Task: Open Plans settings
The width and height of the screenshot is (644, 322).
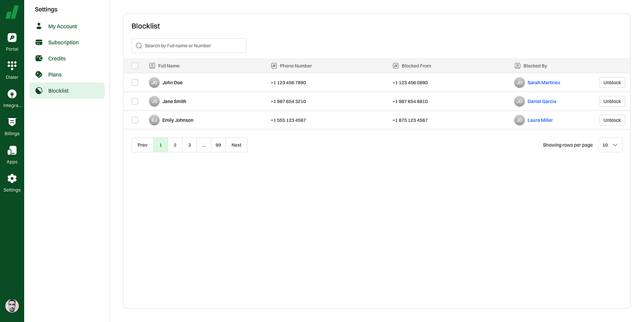Action: (x=67, y=75)
